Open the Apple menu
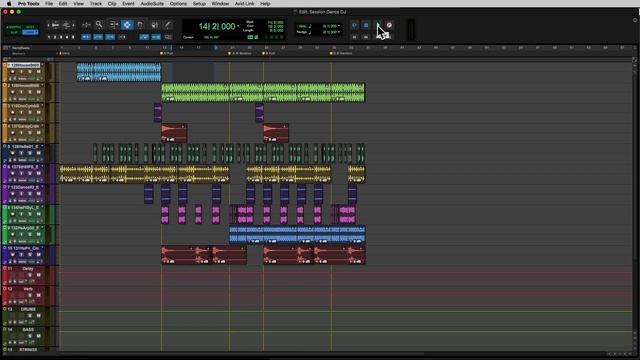 point(9,4)
